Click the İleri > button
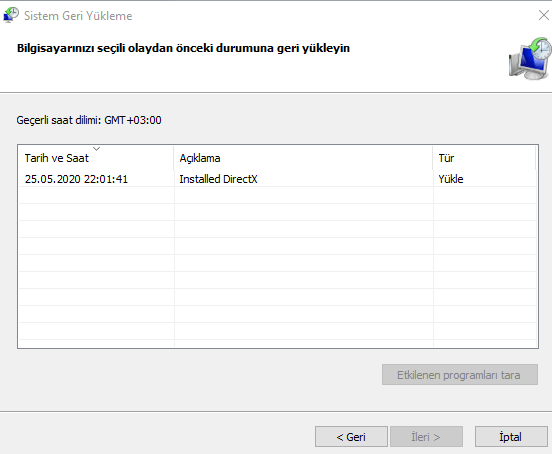Screen dimensions: 552x454 click(x=426, y=437)
